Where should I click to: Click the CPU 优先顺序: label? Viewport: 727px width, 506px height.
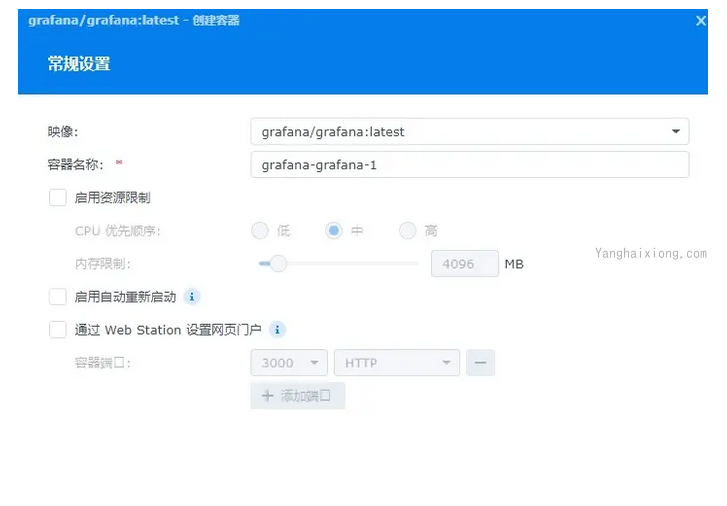(118, 231)
